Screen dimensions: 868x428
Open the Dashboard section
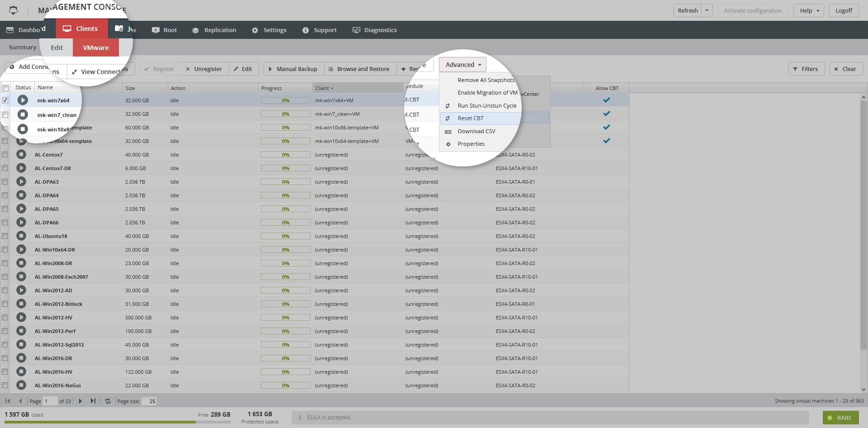pyautogui.click(x=26, y=30)
